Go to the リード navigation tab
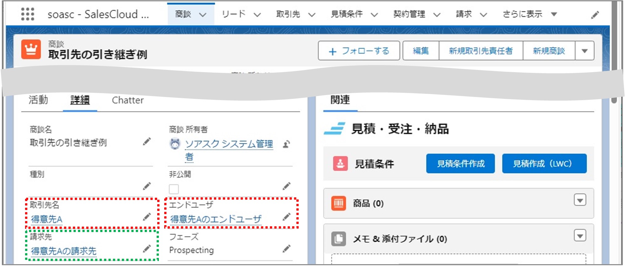 [234, 14]
